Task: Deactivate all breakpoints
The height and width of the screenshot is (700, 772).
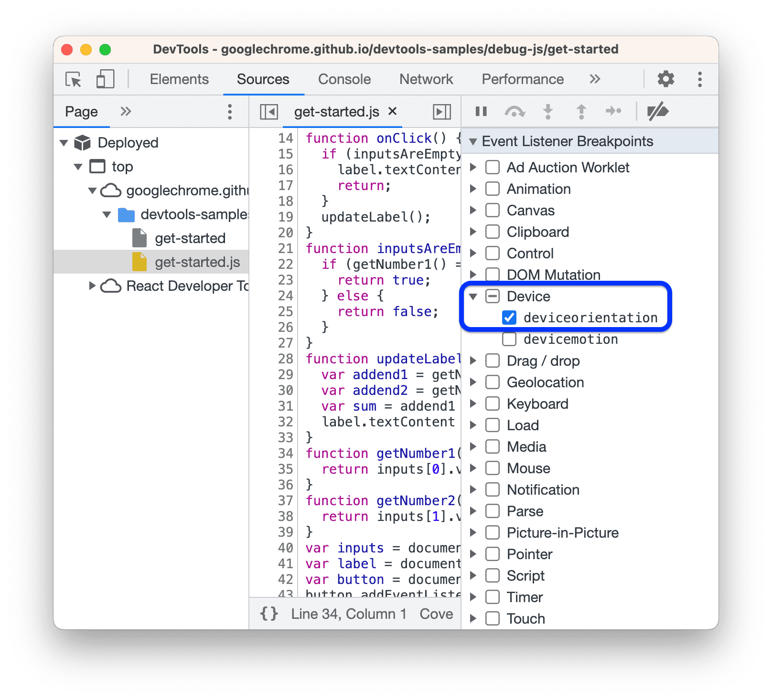Action: tap(658, 111)
